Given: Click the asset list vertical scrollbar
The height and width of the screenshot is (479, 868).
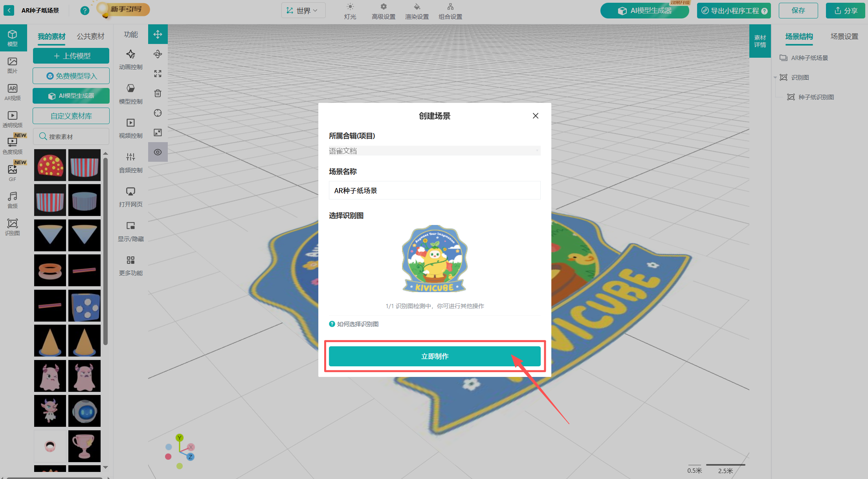Looking at the screenshot, I should [x=105, y=251].
